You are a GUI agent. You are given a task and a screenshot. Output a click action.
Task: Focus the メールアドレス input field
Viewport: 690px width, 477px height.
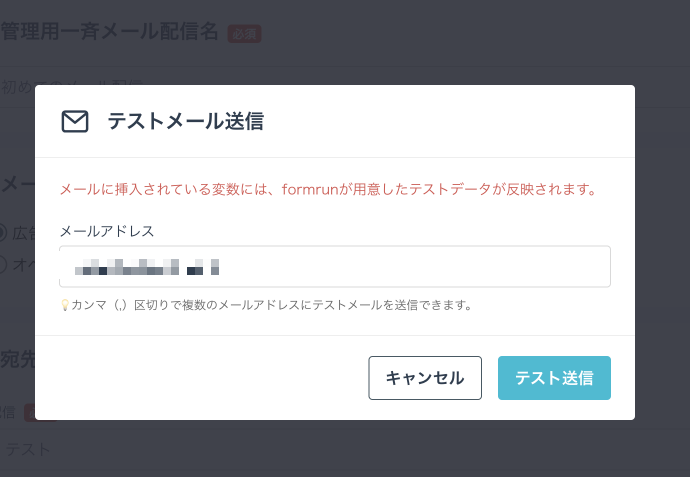coord(335,267)
